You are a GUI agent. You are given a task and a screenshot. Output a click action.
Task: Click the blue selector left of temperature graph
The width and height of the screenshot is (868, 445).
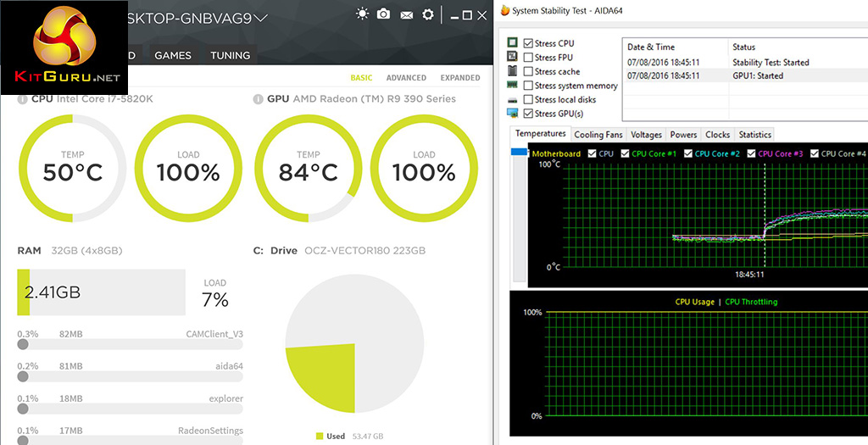point(520,152)
